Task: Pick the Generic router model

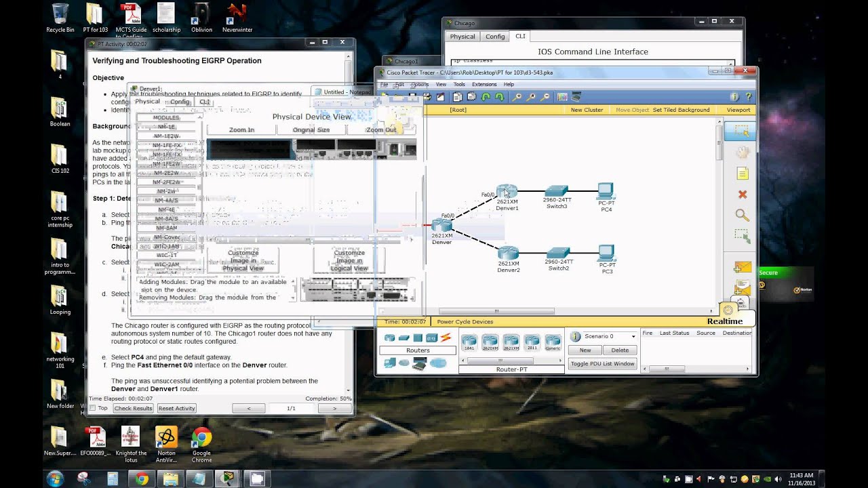Action: [x=553, y=342]
